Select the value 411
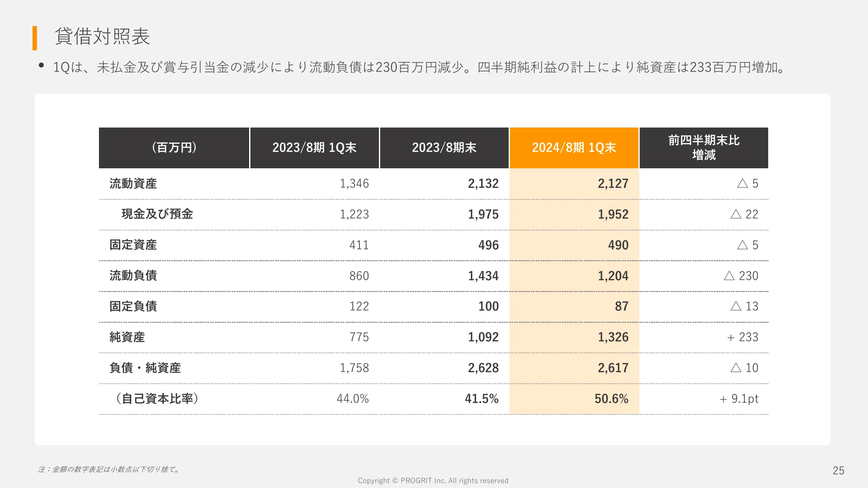The height and width of the screenshot is (488, 868). pyautogui.click(x=359, y=245)
